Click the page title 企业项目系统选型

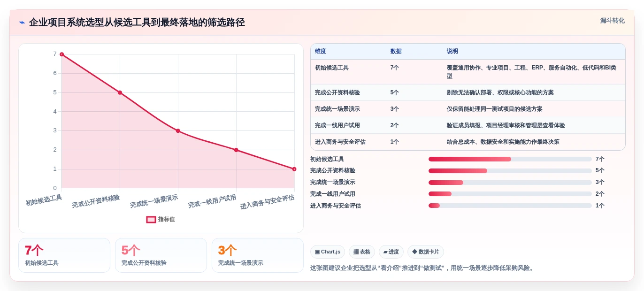coord(137,23)
